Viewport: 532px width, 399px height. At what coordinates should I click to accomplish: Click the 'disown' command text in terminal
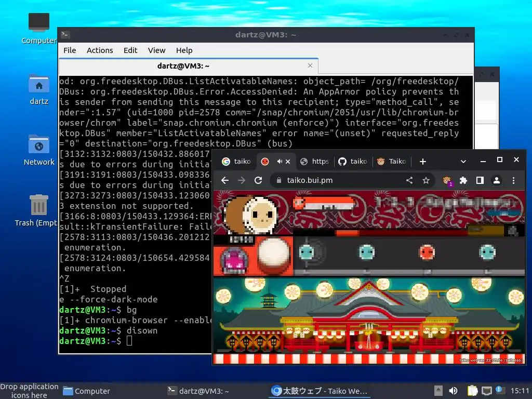142,330
